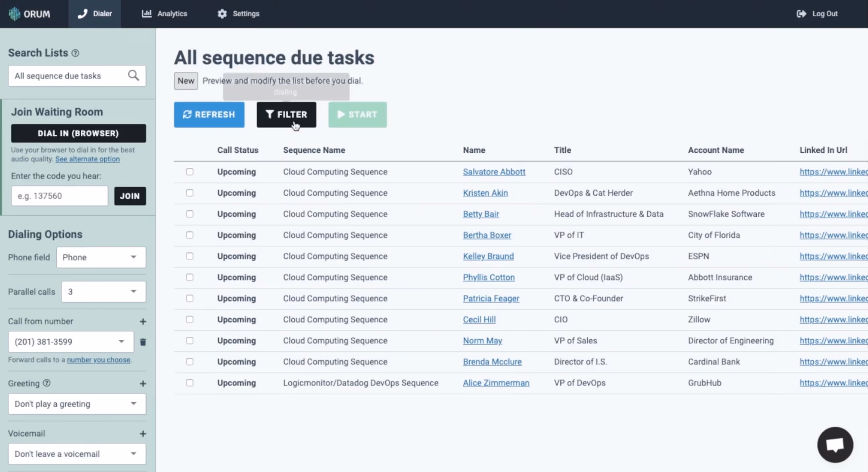
Task: Select the Analytics chart icon
Action: pos(146,14)
